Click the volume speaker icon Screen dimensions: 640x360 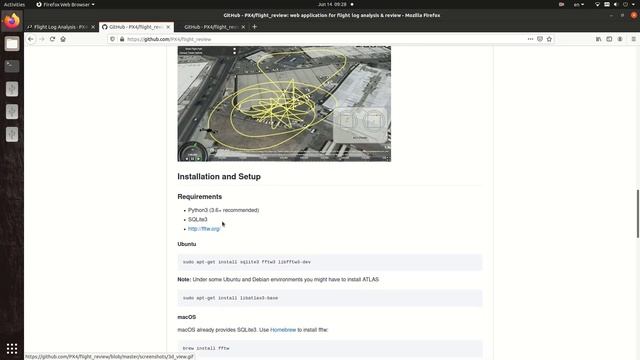pyautogui.click(x=616, y=4)
